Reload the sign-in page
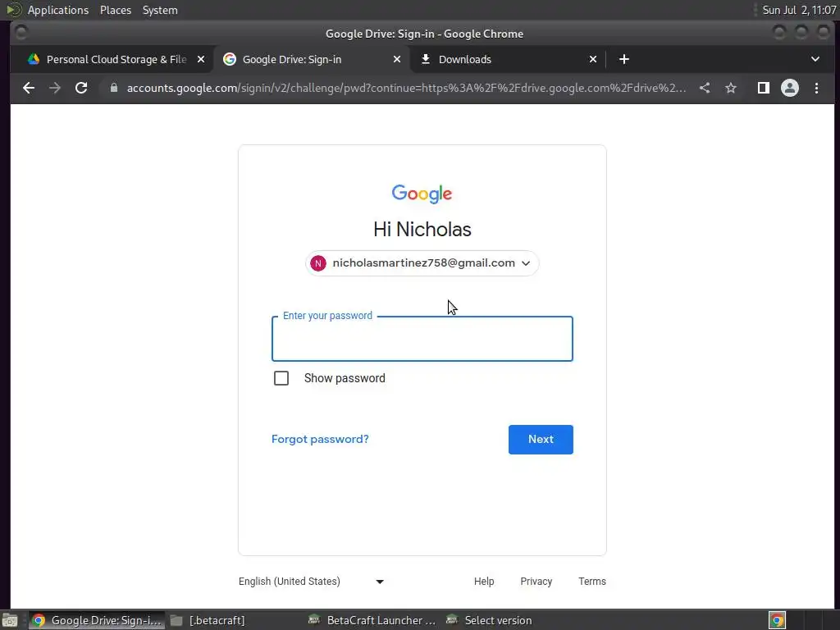The image size is (840, 630). 81,88
